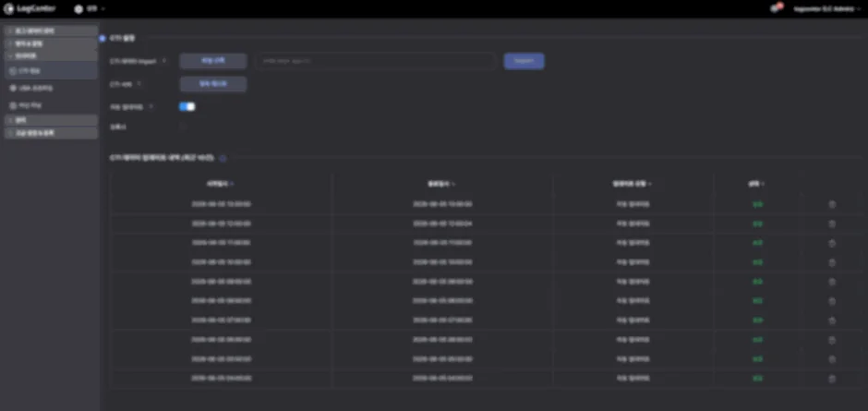The width and height of the screenshot is (868, 411).
Task: Click help icon next to CTI data Import label
Action: click(x=163, y=61)
